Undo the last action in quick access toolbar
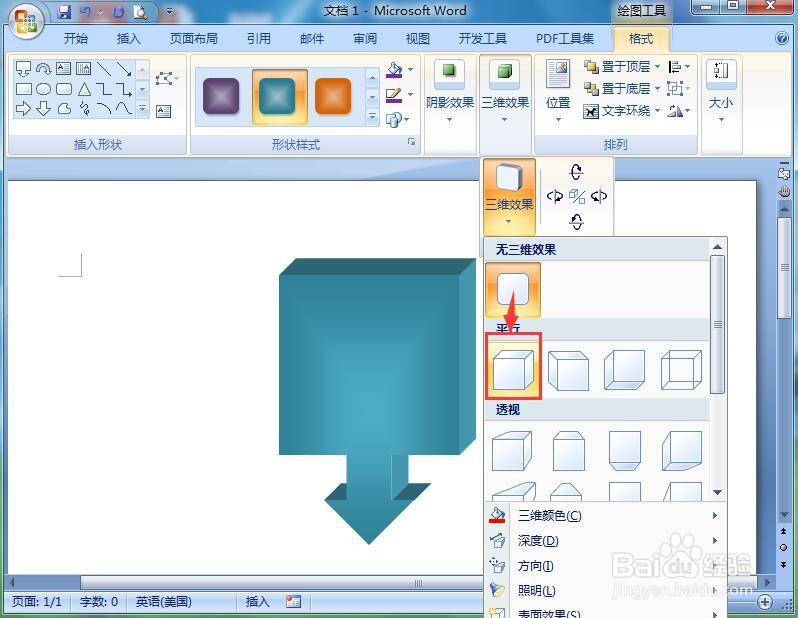Screen dimensions: 798x618 [85, 12]
